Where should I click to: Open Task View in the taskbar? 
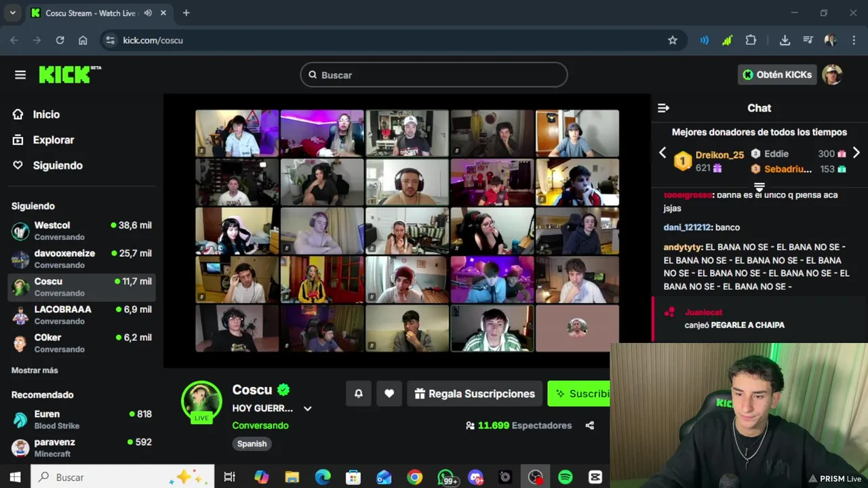(229, 477)
